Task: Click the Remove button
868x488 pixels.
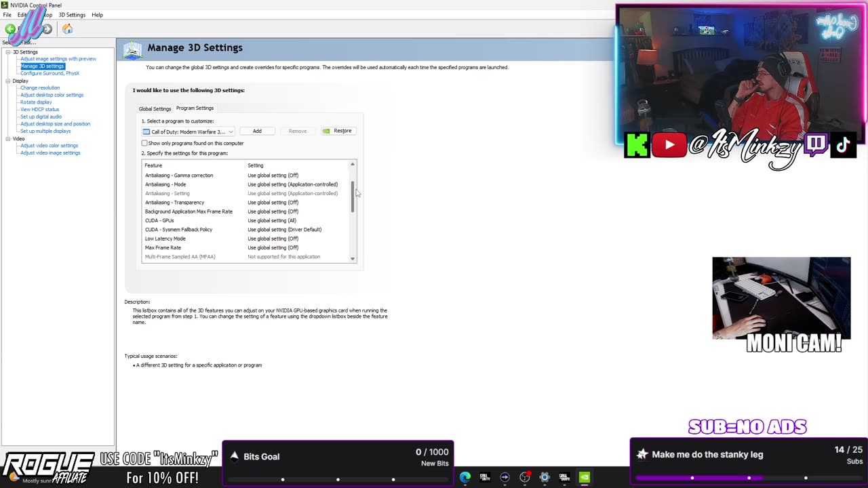Action: [x=297, y=131]
